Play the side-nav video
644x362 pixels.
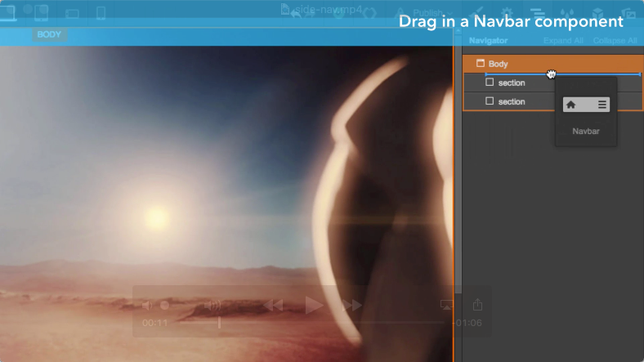coord(314,306)
